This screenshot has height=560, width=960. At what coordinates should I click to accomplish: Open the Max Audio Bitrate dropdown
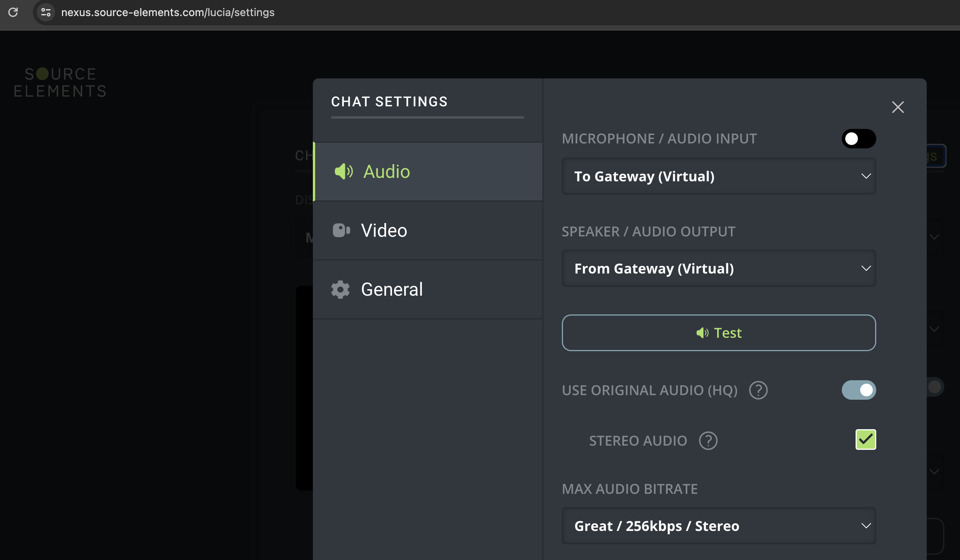718,526
